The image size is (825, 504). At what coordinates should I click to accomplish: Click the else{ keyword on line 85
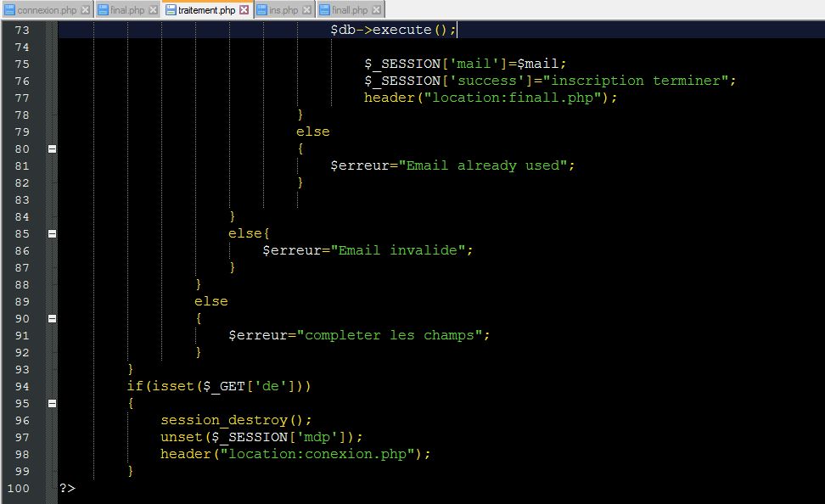(x=249, y=233)
